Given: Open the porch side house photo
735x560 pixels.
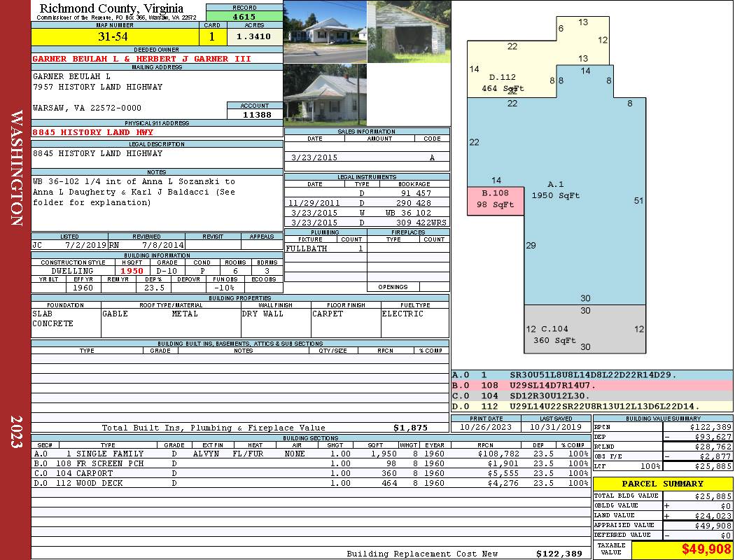Looking at the screenshot, I should tap(325, 94).
